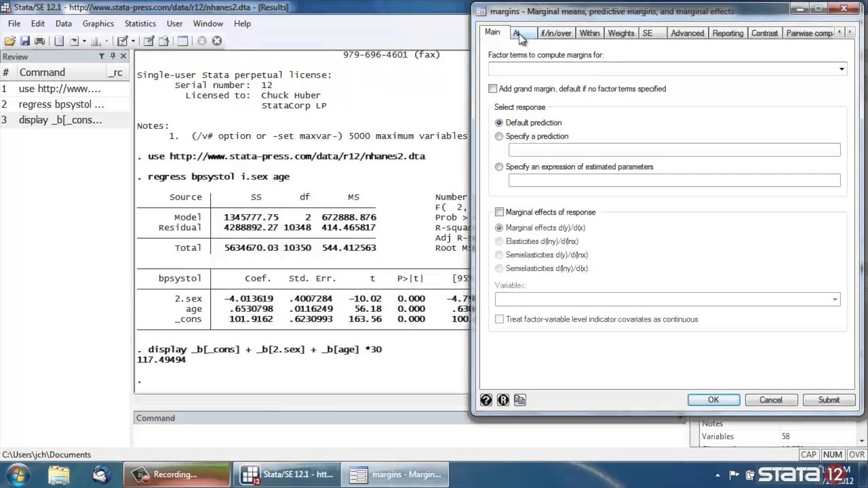Open the Graphics menu
This screenshot has width=868, height=488.
tap(98, 23)
